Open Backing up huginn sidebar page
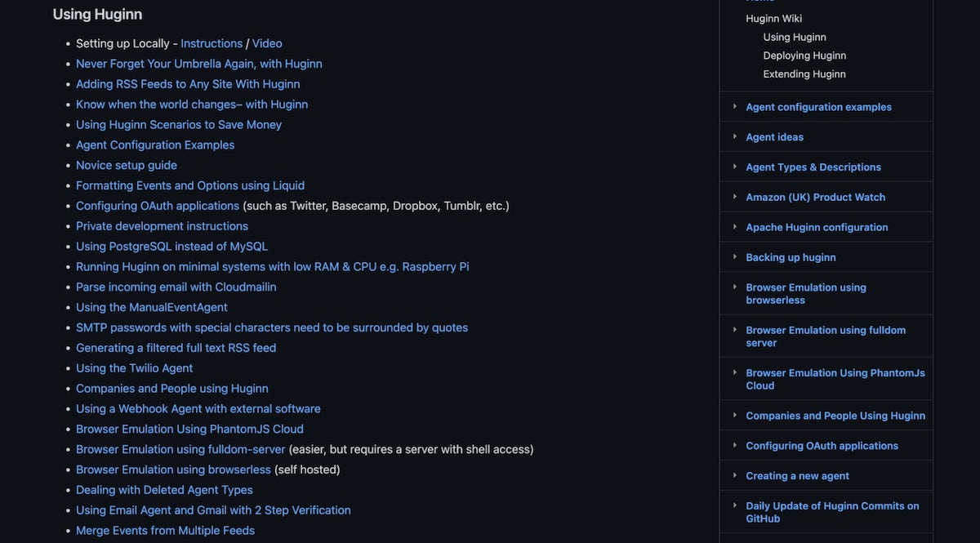 [791, 257]
